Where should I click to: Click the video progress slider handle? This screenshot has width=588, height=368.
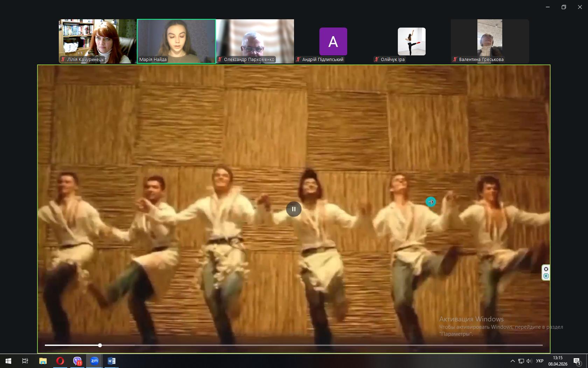(100, 346)
